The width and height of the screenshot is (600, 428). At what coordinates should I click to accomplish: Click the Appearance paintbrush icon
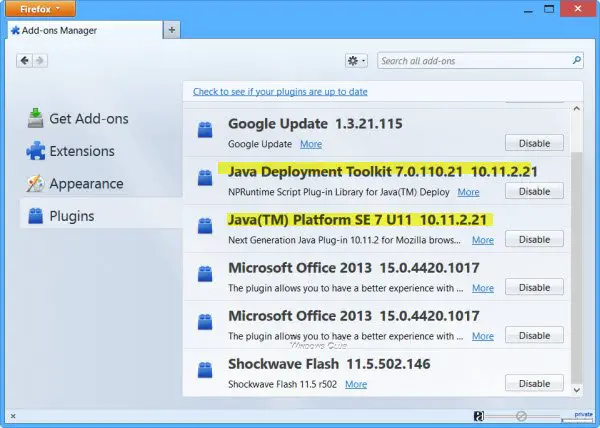[x=36, y=183]
